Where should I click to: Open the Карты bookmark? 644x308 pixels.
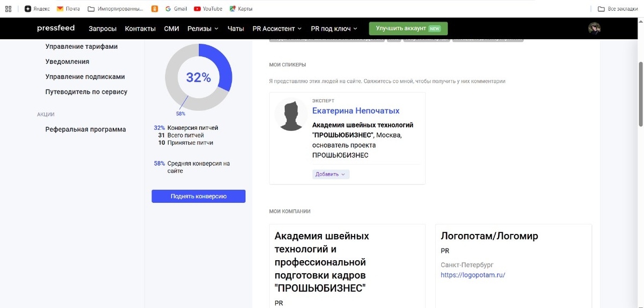pos(241,9)
